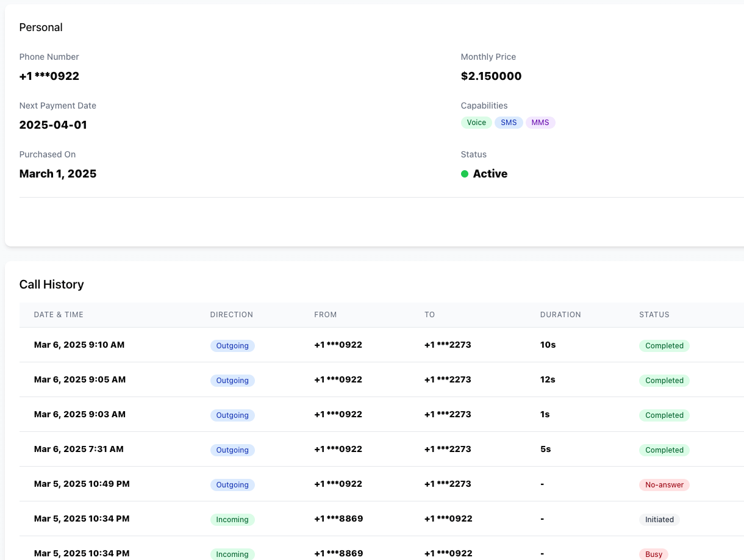The height and width of the screenshot is (560, 744).
Task: Click the masked phone number +1***0922
Action: (x=49, y=76)
